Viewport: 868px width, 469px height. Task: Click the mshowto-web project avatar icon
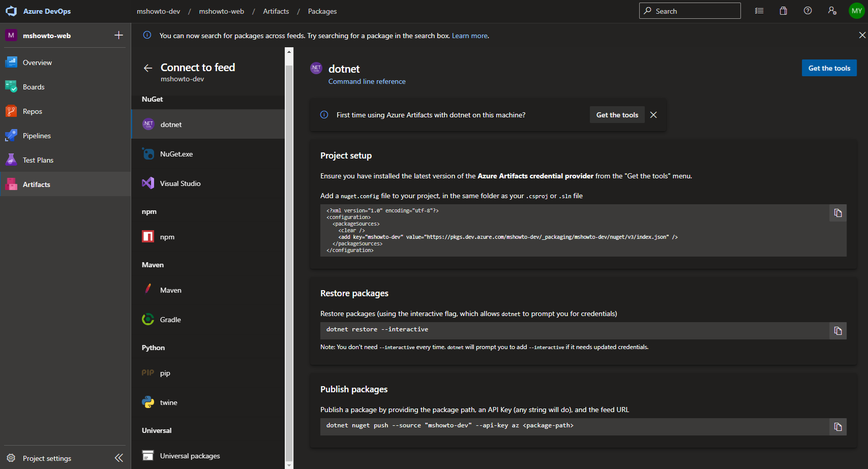pos(11,36)
